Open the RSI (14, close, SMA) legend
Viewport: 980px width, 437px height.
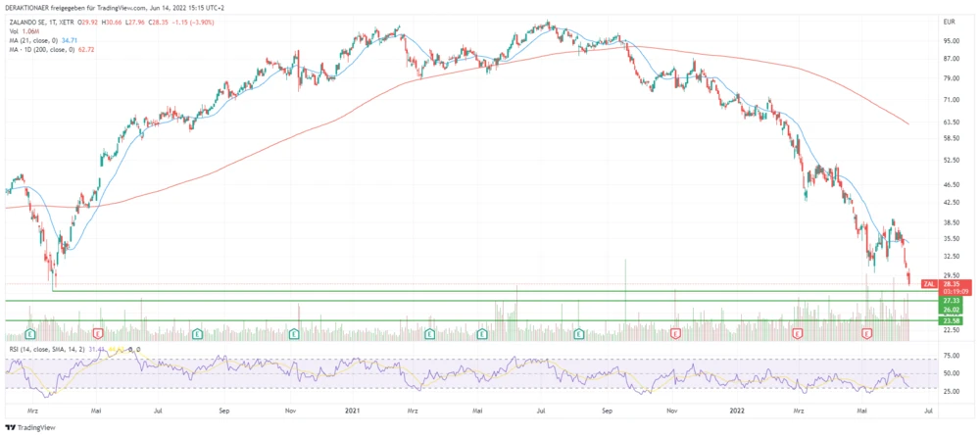coord(49,347)
